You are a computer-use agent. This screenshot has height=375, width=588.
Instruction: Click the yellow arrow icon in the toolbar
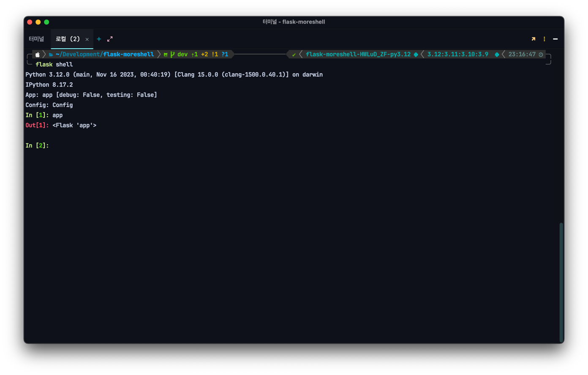coord(533,38)
